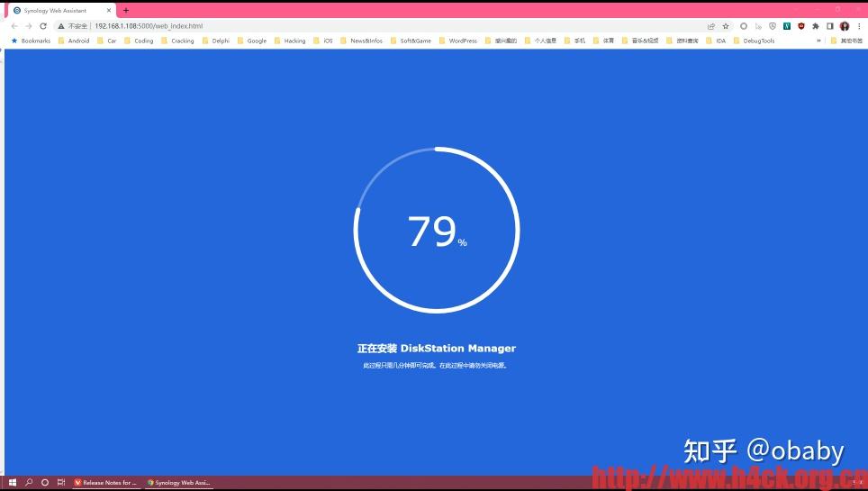Open the Google bookmark folder
Screen dimensions: 868x491
[x=252, y=41]
